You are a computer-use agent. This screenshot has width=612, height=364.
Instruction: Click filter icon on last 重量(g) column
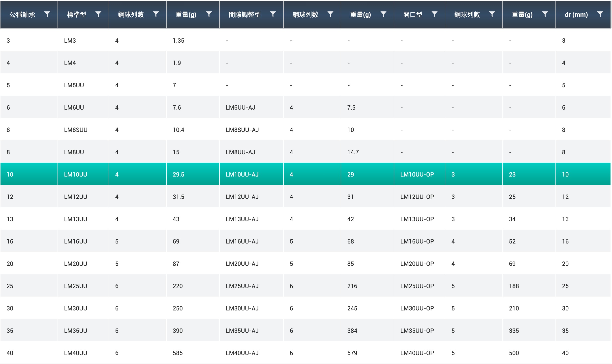(545, 14)
